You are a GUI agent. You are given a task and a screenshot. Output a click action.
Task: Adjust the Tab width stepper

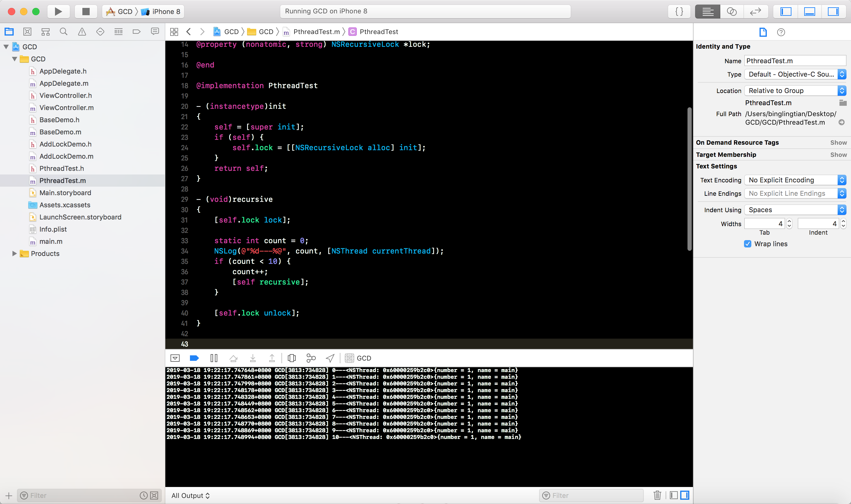pos(789,223)
